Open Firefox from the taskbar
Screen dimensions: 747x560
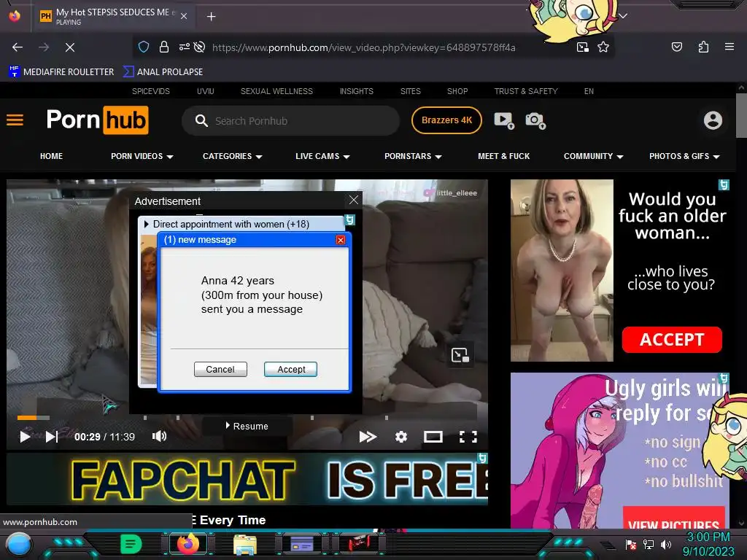coord(187,544)
